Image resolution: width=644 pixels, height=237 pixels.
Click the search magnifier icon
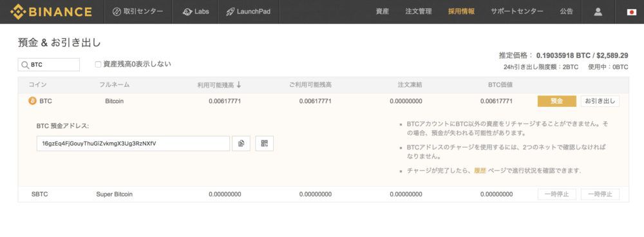tap(26, 65)
